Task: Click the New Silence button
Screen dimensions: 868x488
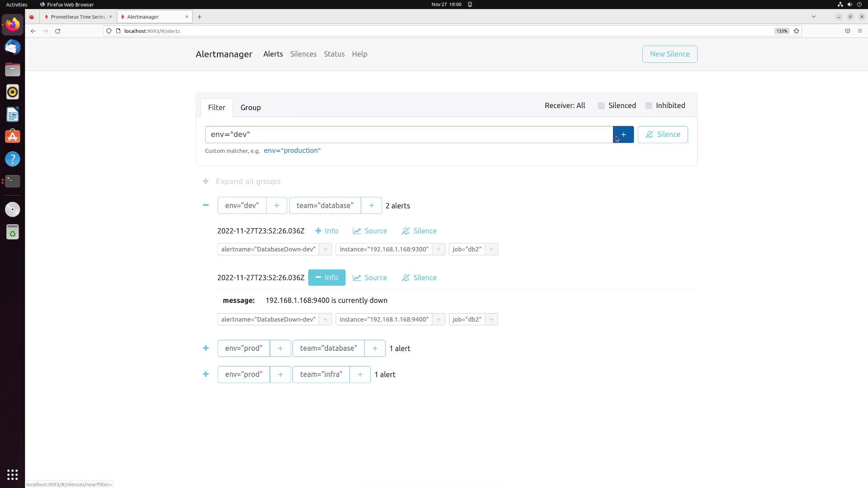Action: pyautogui.click(x=670, y=54)
